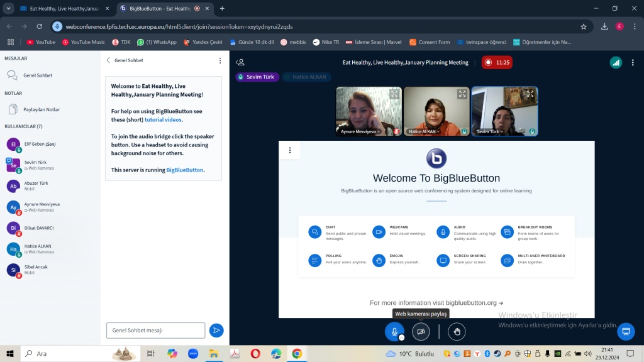644x362 pixels.
Task: Open meeting options three-dot menu
Action: pyautogui.click(x=633, y=62)
